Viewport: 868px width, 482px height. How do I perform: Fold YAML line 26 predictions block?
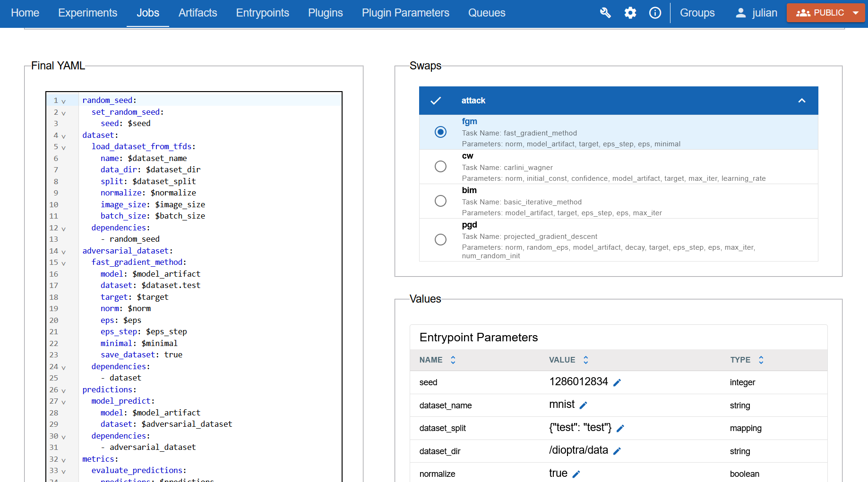click(x=63, y=390)
